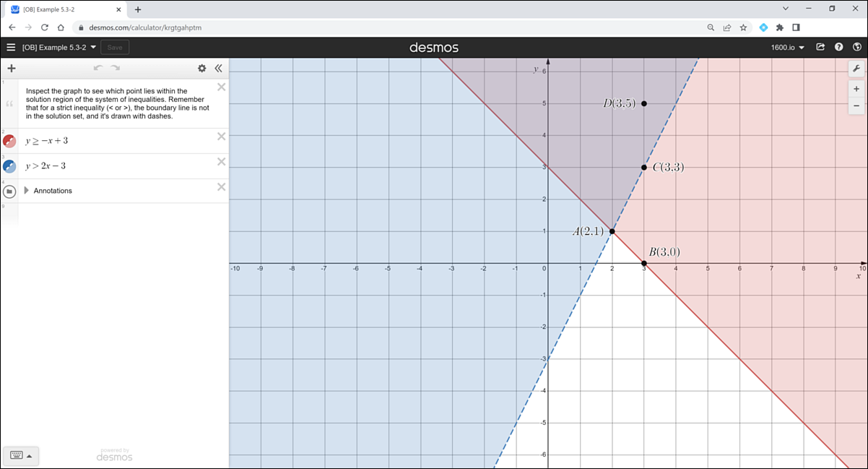This screenshot has width=868, height=469.
Task: Open the graph title dropdown
Action: [59, 48]
